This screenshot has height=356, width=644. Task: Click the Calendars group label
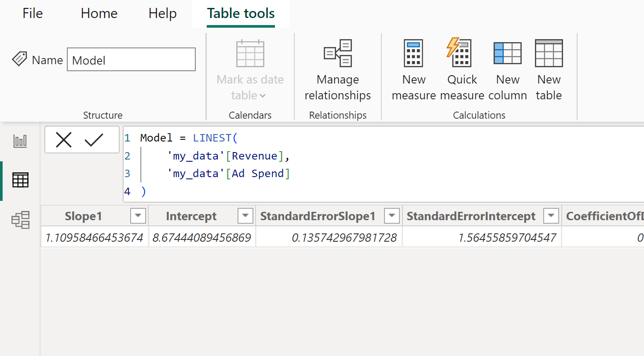(250, 115)
